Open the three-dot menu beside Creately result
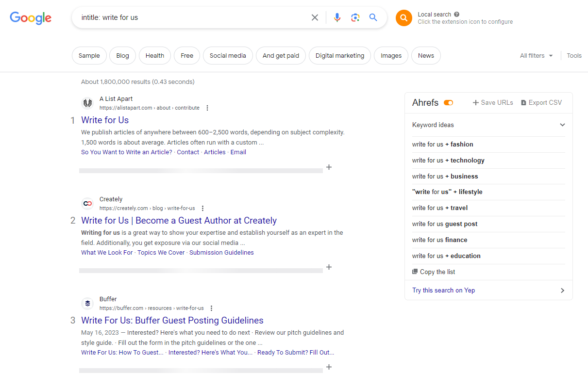588x389 pixels. click(x=202, y=208)
